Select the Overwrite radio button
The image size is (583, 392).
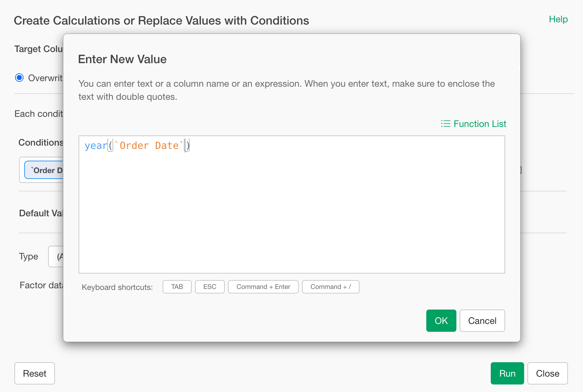20,78
